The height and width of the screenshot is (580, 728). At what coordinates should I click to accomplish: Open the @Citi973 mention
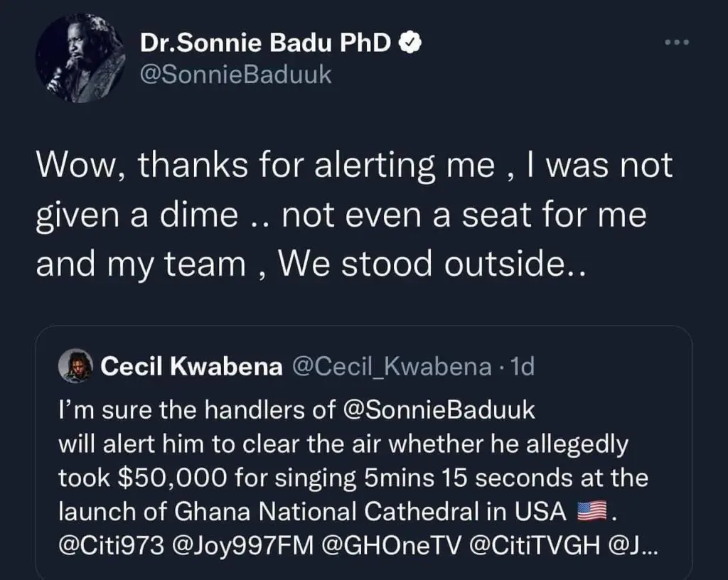tap(112, 545)
